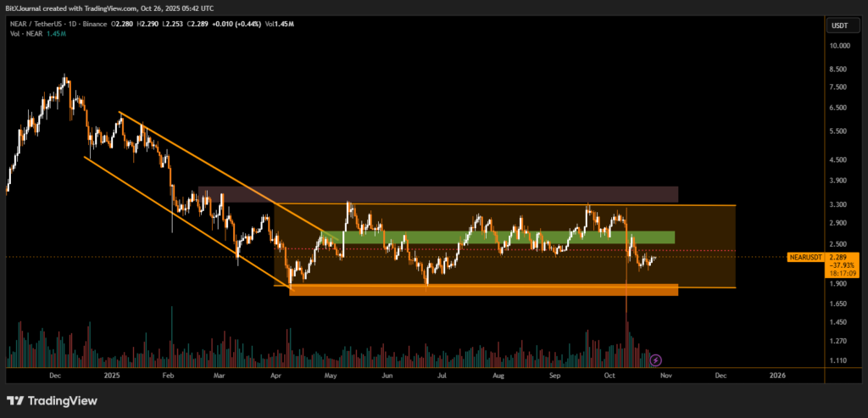The height and width of the screenshot is (418, 868).
Task: Click the purple lightning bolt event icon
Action: [x=655, y=359]
